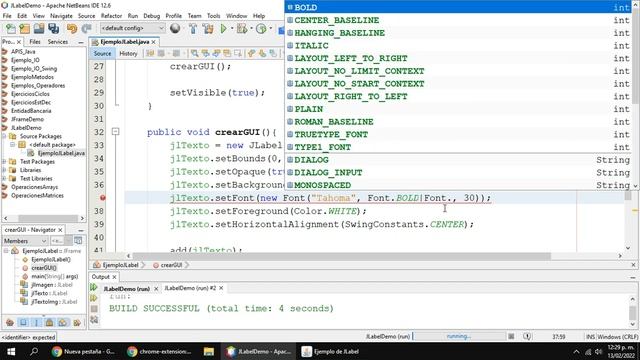Screen dimensions: 640x360
Task: Switch to the History view of the editor
Action: coord(128,53)
